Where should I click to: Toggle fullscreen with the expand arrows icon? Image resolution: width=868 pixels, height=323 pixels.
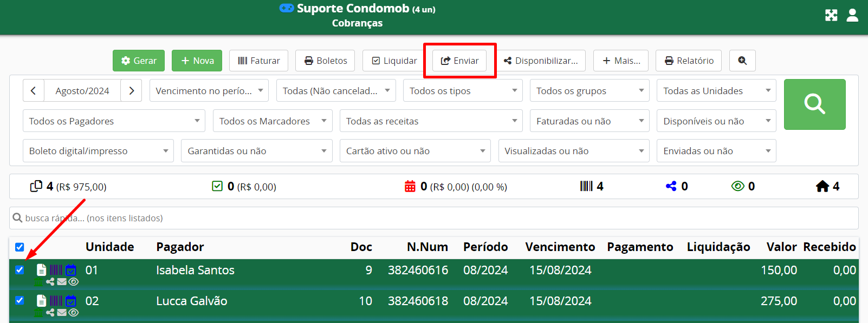(x=831, y=15)
